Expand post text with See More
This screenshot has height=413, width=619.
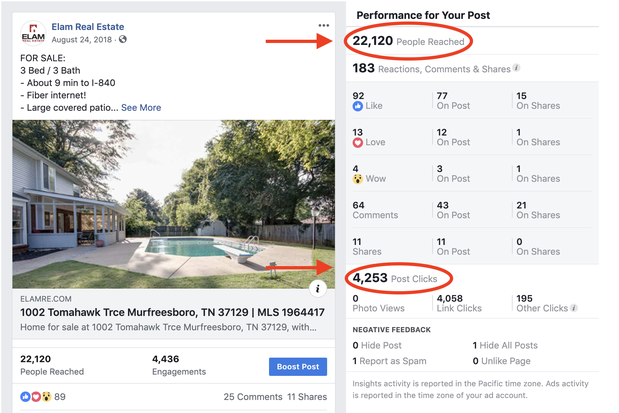pos(141,107)
